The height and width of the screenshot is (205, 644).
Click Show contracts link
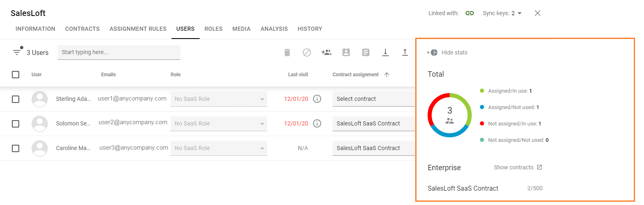coord(513,167)
